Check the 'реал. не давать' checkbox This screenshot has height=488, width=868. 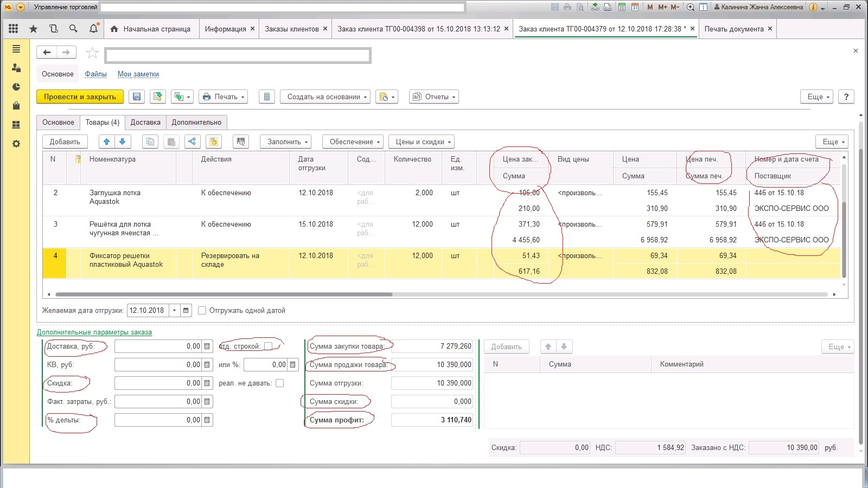pos(279,383)
